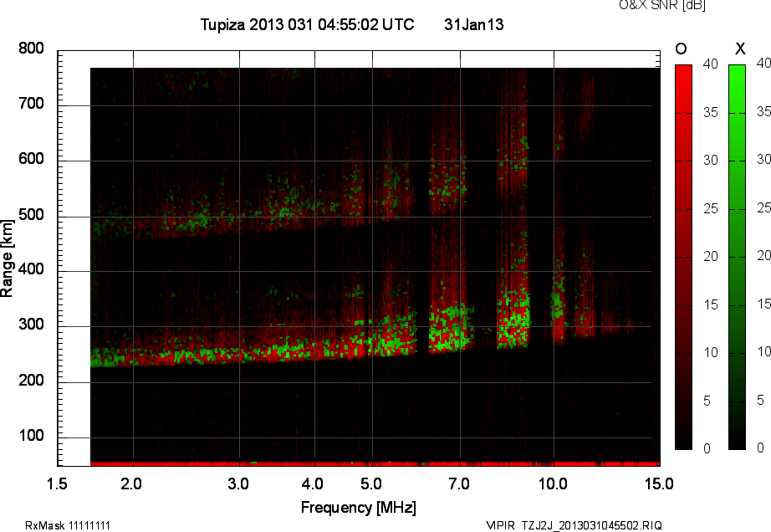The height and width of the screenshot is (532, 771).
Task: Click the 10.0 frequency axis tick label
Action: 553,483
